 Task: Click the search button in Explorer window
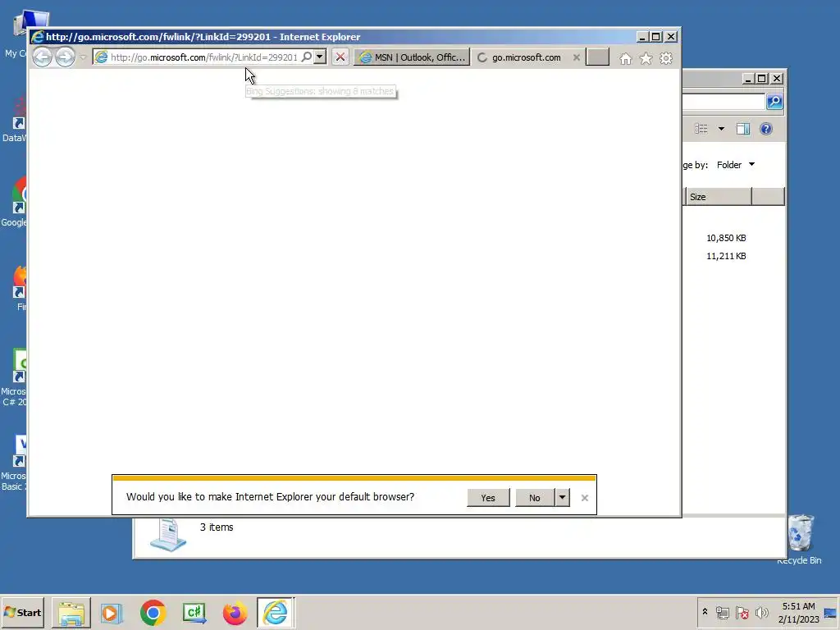(774, 101)
